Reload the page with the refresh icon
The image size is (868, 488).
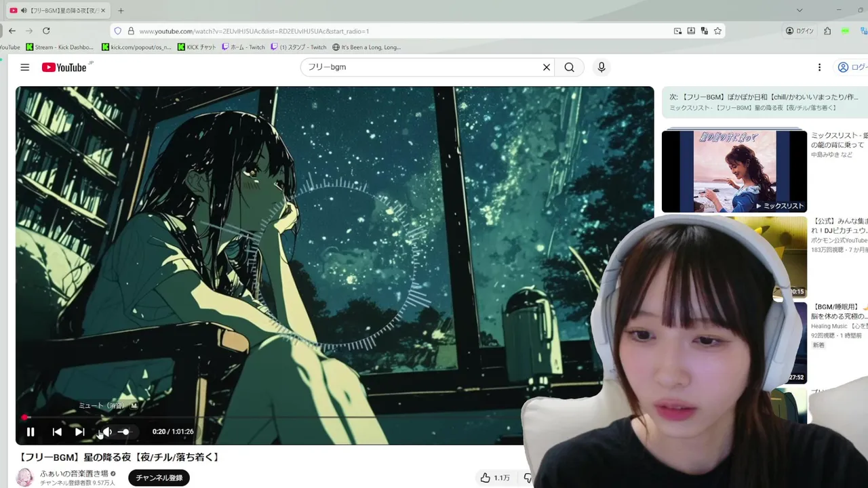(x=46, y=30)
